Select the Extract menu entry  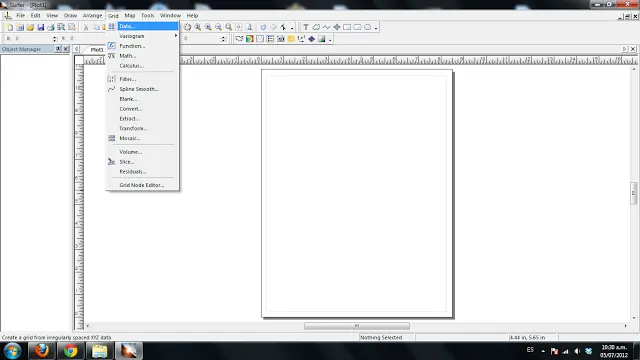[x=142, y=119]
